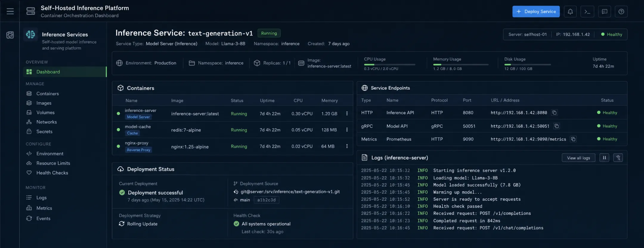Click the Deploy Service button
644x248 pixels.
click(x=536, y=12)
